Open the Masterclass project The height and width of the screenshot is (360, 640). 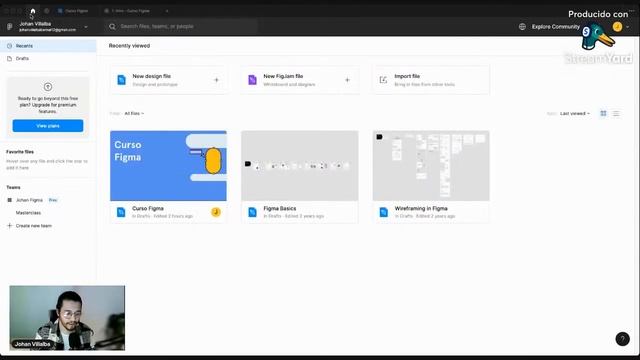point(28,213)
